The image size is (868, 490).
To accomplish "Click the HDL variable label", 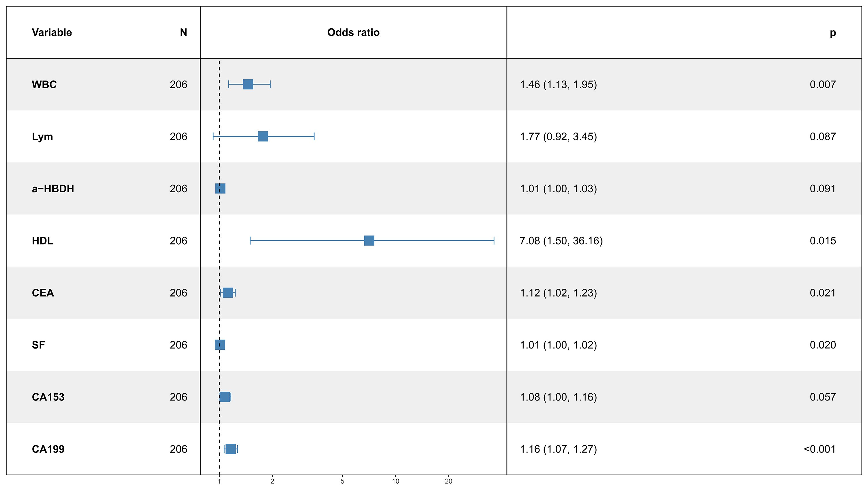I will (x=42, y=241).
